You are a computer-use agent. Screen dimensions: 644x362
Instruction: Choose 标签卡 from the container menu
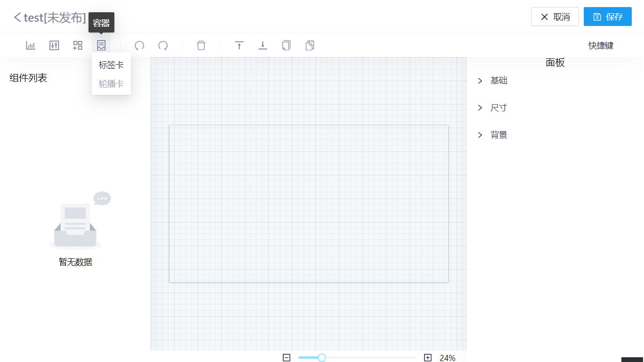pos(111,65)
